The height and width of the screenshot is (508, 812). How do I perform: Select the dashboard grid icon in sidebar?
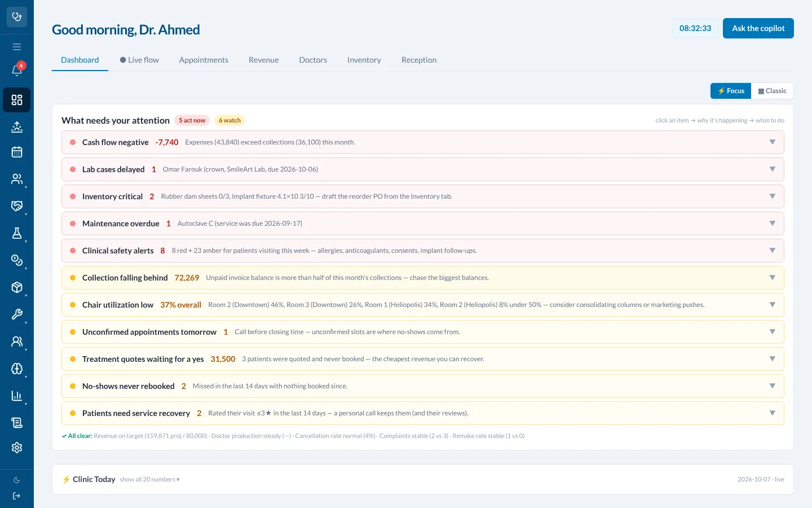pos(17,100)
